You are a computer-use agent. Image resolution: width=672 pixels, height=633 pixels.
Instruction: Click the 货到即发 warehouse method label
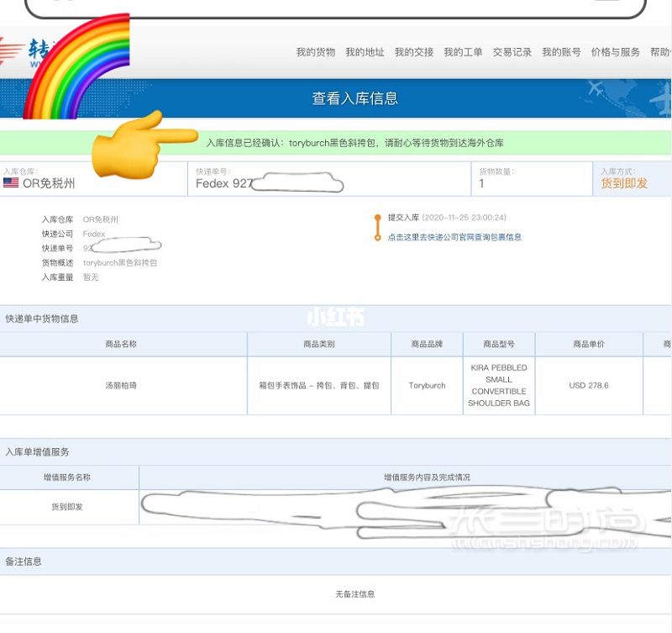tap(624, 183)
